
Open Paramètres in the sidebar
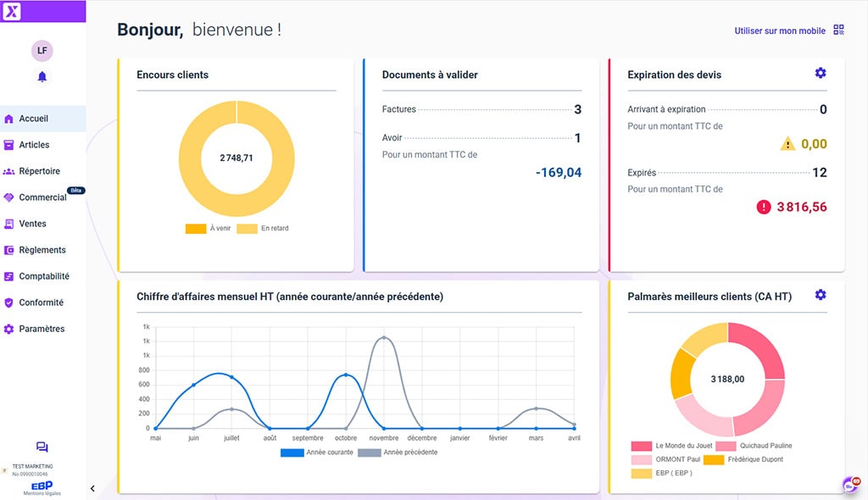pos(42,329)
